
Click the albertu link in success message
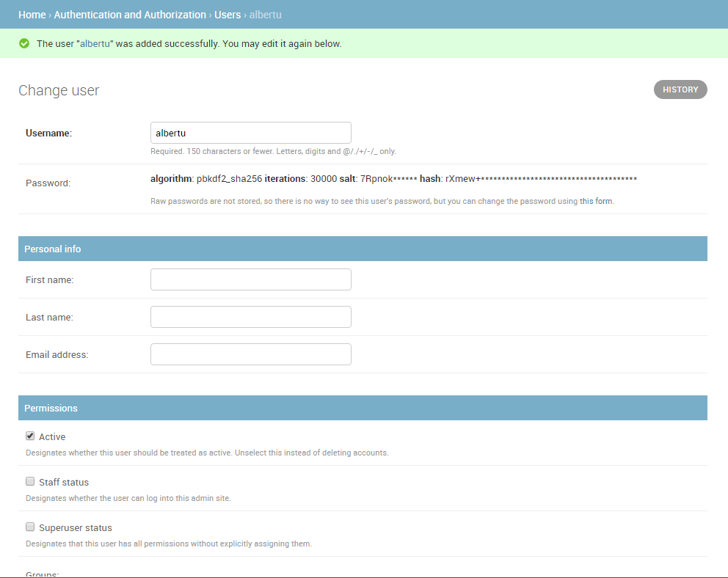click(94, 43)
